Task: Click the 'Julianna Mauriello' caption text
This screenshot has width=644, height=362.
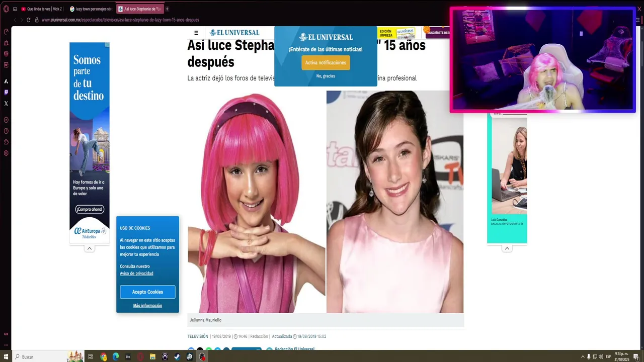Action: [205, 320]
